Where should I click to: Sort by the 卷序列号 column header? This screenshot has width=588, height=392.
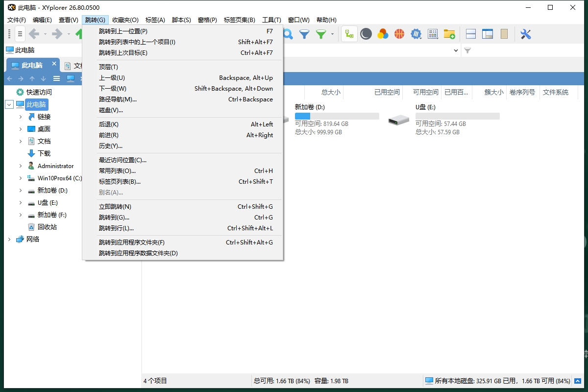point(522,92)
